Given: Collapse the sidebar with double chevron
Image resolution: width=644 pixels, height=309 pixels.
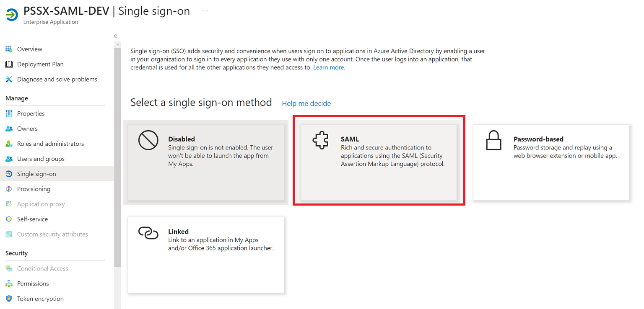Looking at the screenshot, I should [x=115, y=36].
